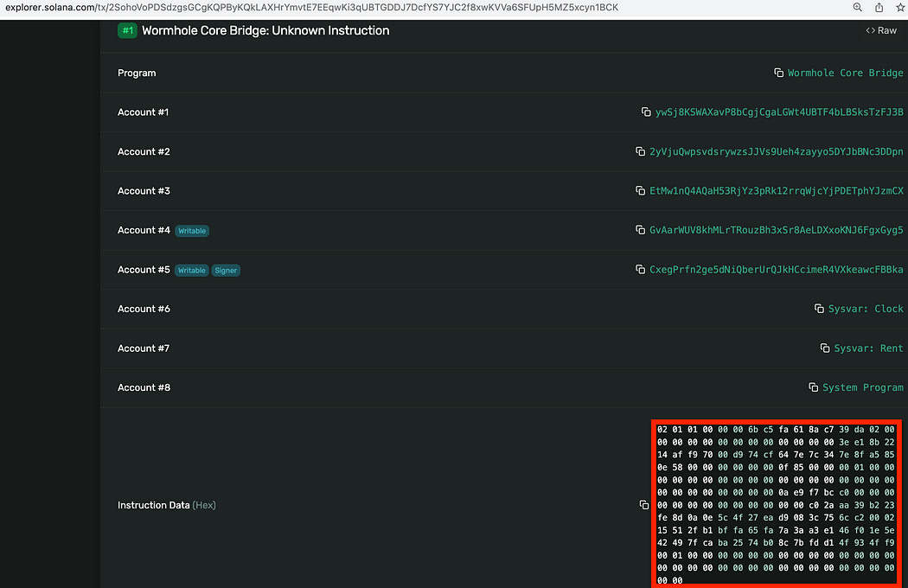908x588 pixels.
Task: Copy the Sysvar: Clock address
Action: click(820, 309)
